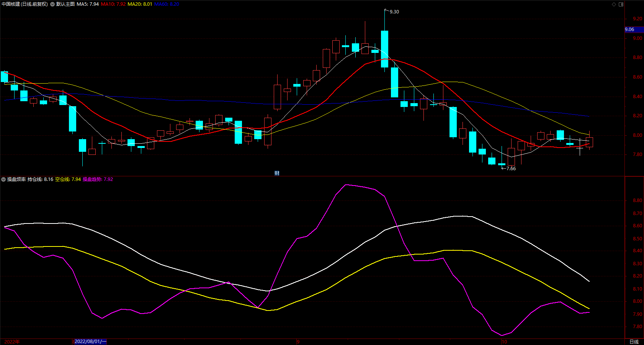Open the 默认主图 indicator dropdown arrow

[52, 4]
